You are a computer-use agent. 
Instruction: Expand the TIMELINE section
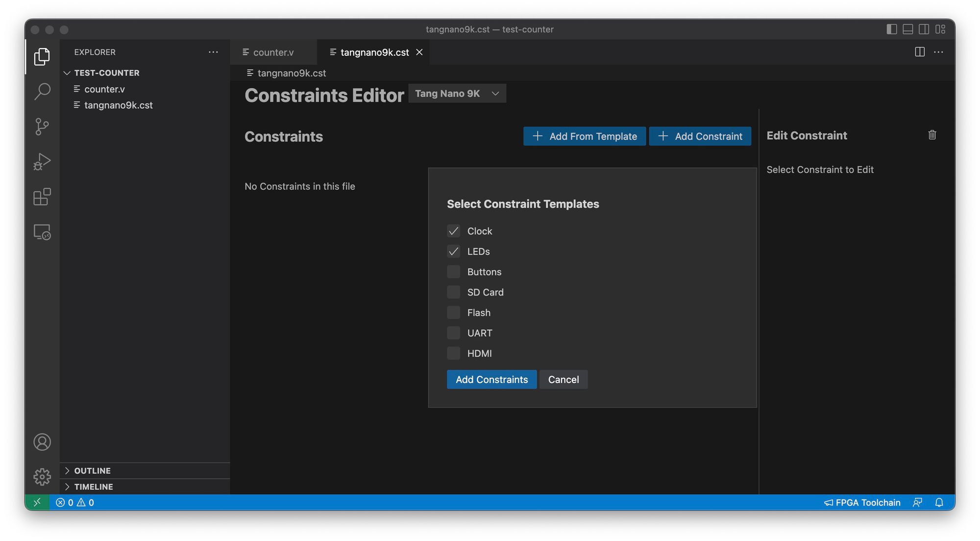pyautogui.click(x=94, y=487)
